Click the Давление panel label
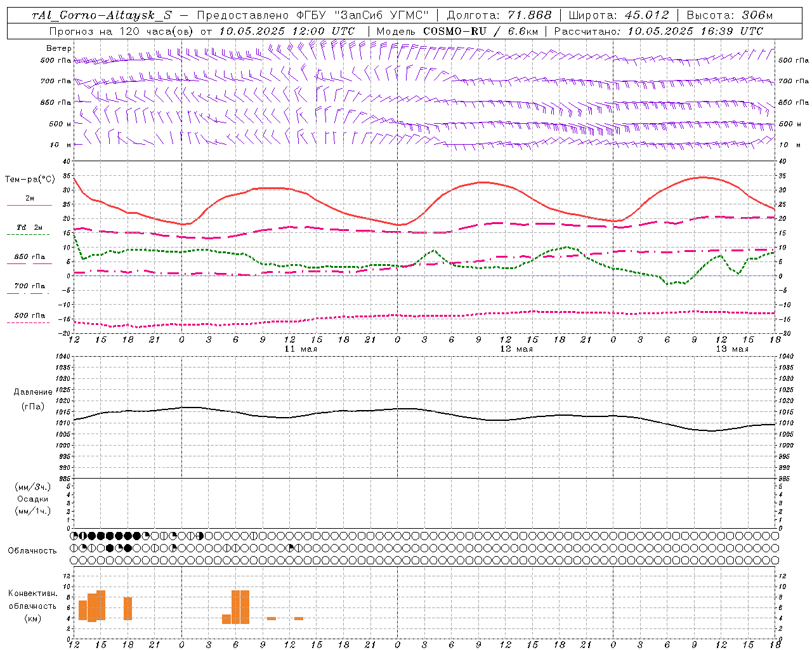 (33, 392)
